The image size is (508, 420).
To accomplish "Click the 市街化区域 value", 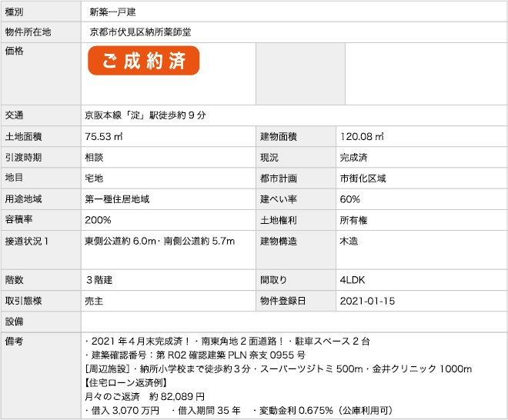I will point(363,178).
